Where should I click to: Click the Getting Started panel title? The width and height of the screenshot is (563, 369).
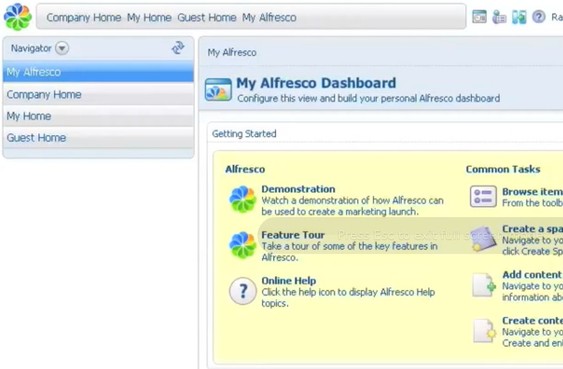(x=244, y=134)
